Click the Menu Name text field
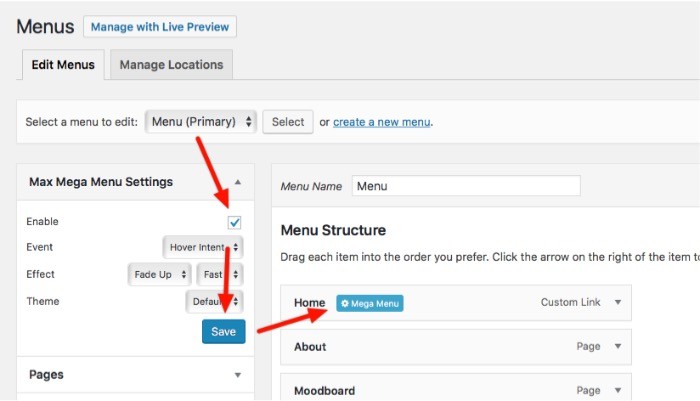The height and width of the screenshot is (401, 700). coord(465,186)
